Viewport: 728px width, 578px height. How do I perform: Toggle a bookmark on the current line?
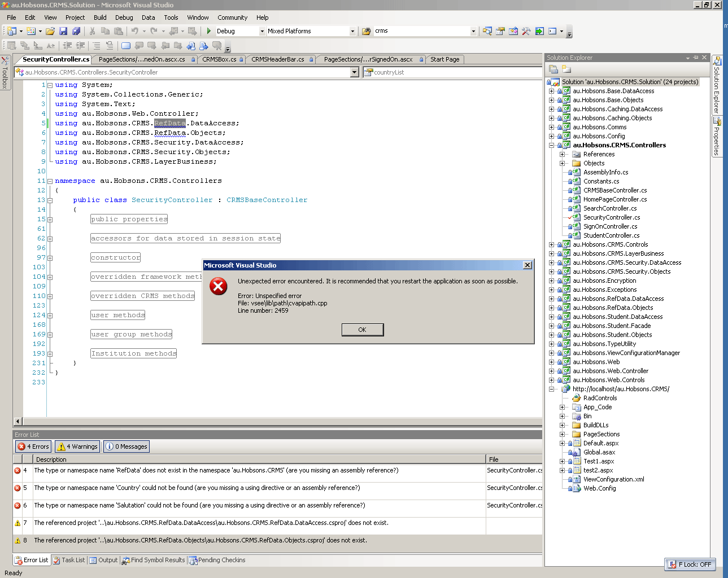(126, 46)
